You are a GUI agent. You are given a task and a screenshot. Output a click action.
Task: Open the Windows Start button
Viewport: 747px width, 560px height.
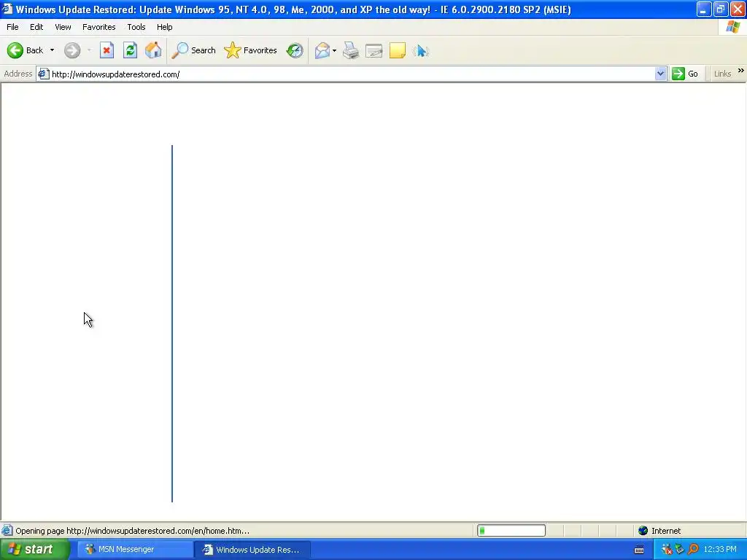(34, 550)
